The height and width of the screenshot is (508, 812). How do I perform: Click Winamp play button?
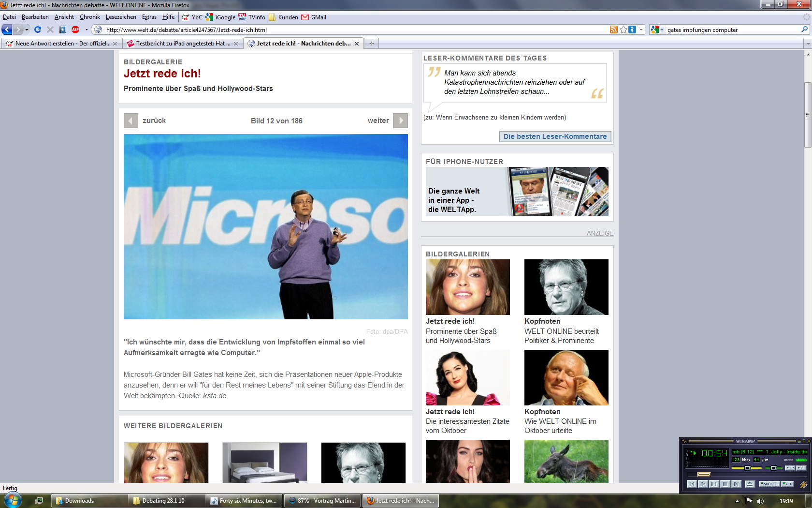pyautogui.click(x=703, y=484)
